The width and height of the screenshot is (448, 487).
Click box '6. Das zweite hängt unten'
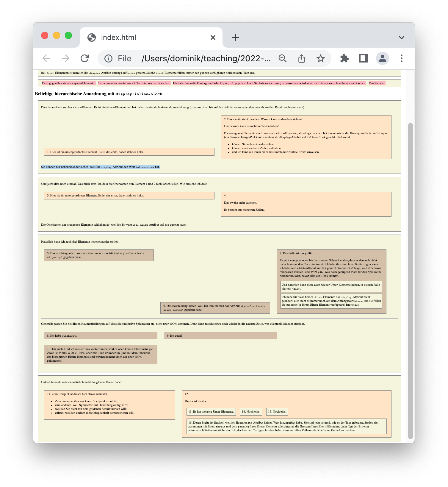215,308
